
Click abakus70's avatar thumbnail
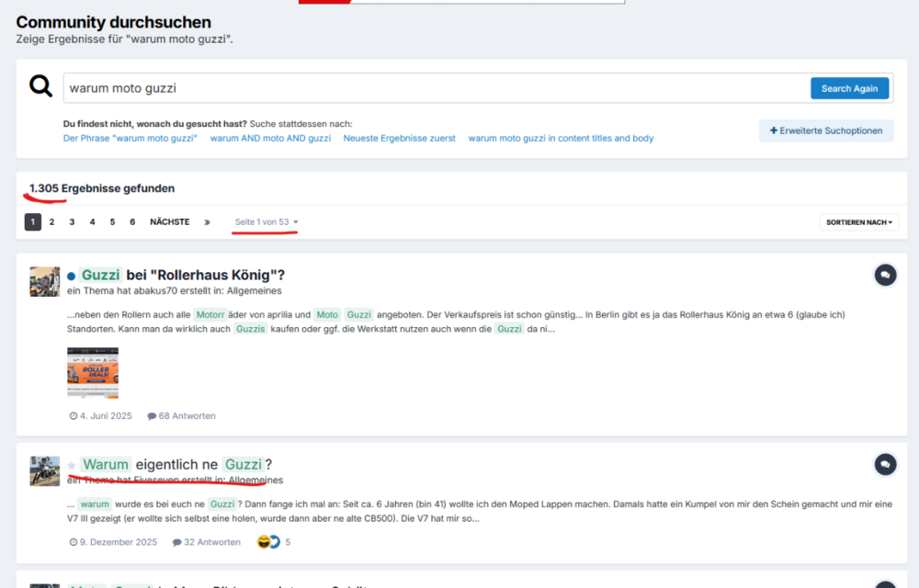point(44,282)
